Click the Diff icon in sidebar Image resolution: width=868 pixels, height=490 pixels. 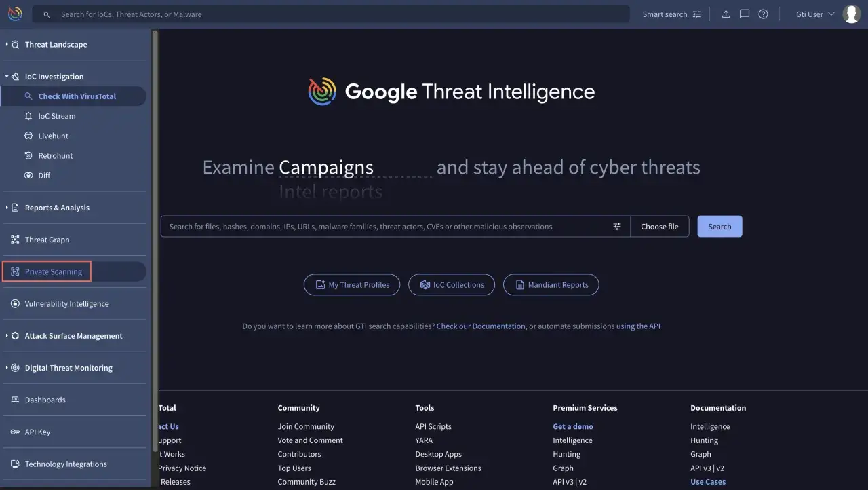click(28, 175)
